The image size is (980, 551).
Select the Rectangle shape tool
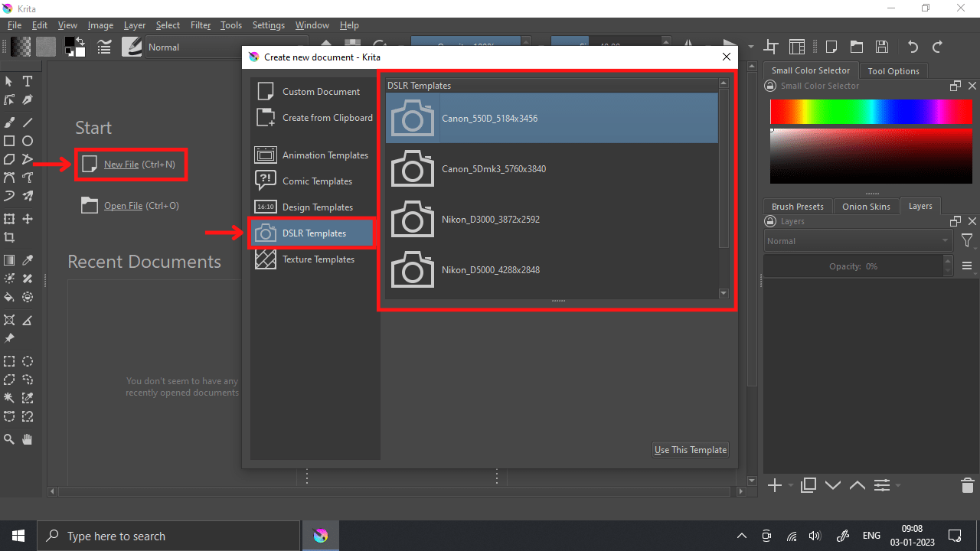point(9,141)
